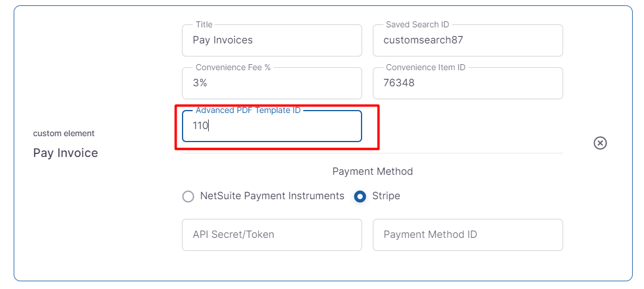Focus the Payment Method ID input field

(x=467, y=234)
